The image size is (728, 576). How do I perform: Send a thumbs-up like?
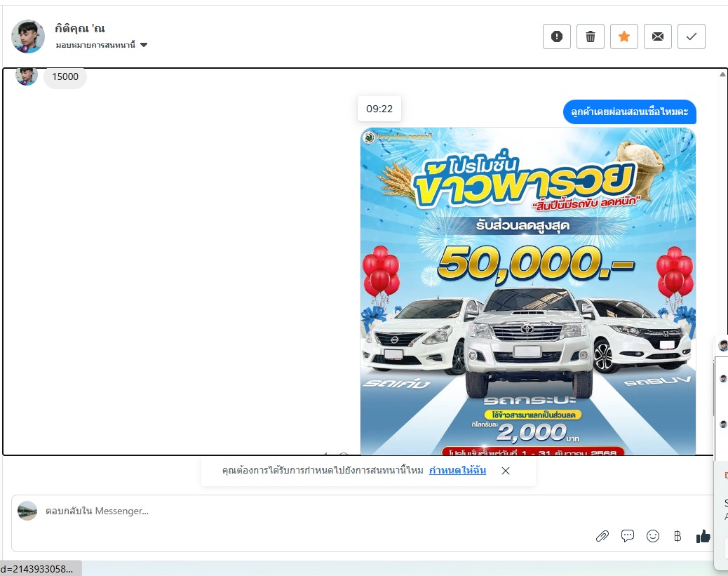point(703,537)
